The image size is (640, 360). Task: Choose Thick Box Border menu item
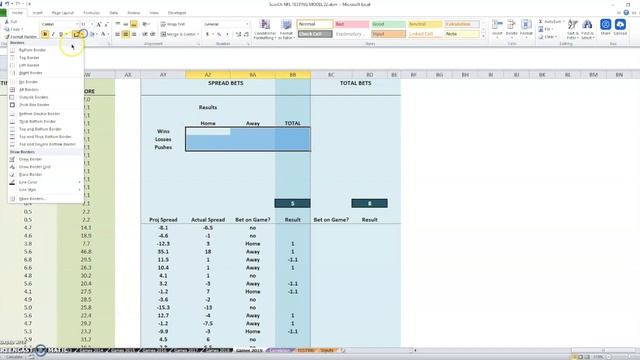click(x=46, y=105)
